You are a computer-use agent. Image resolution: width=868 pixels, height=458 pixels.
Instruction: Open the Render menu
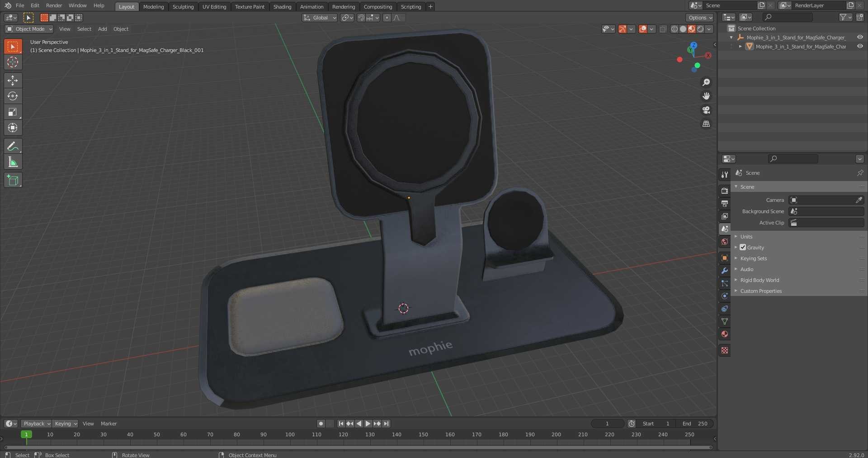tap(54, 5)
